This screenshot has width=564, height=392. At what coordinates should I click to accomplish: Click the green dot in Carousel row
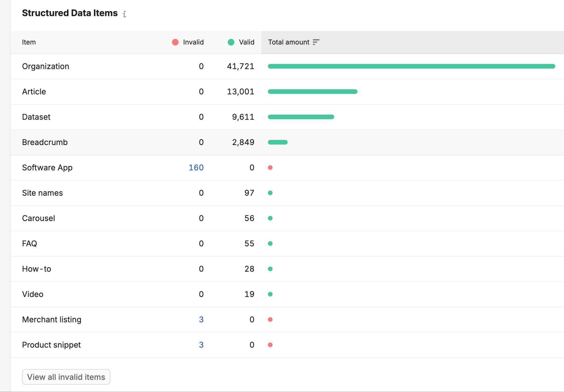pos(270,218)
